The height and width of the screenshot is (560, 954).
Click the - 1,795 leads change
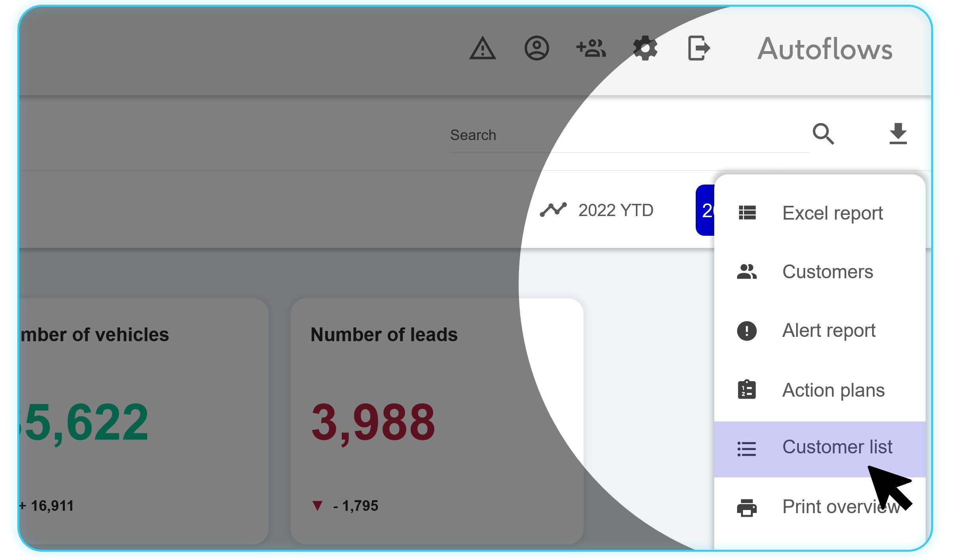coord(356,506)
